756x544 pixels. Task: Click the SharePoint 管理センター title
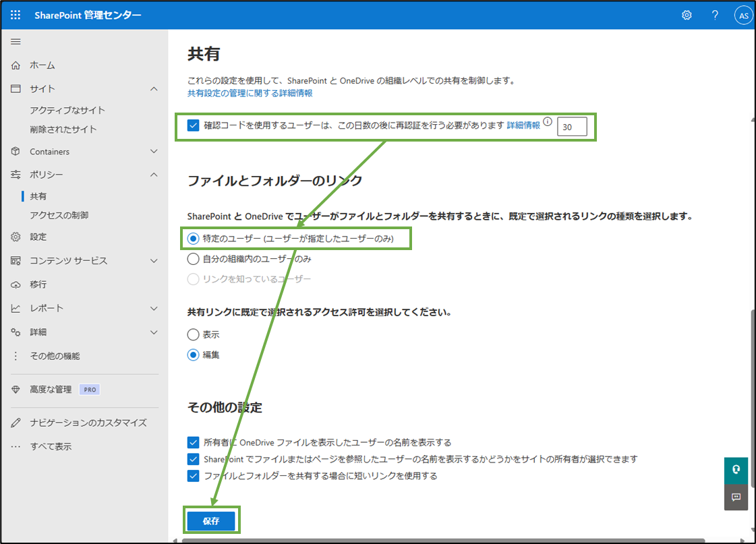[88, 15]
